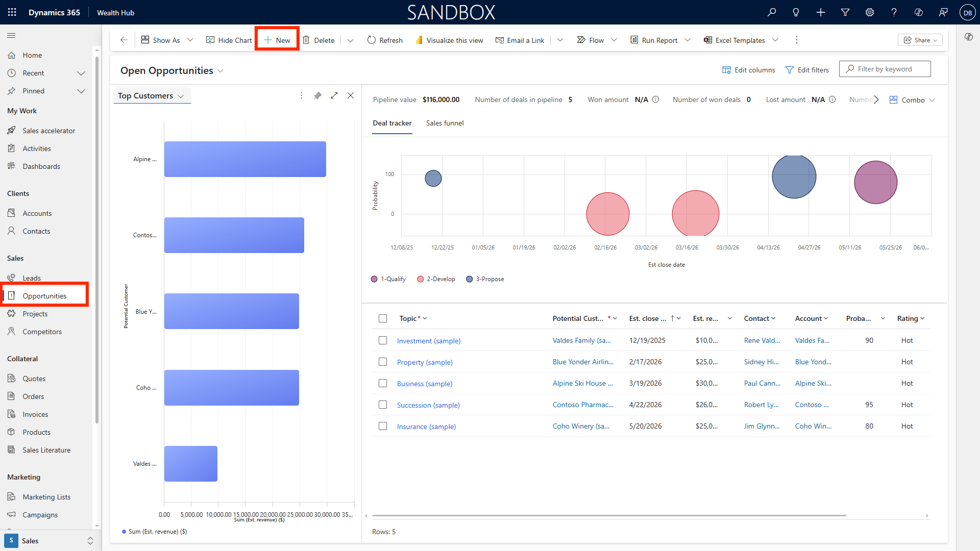Select the Succession (sample) row checkbox
The image size is (980, 551).
pos(383,405)
